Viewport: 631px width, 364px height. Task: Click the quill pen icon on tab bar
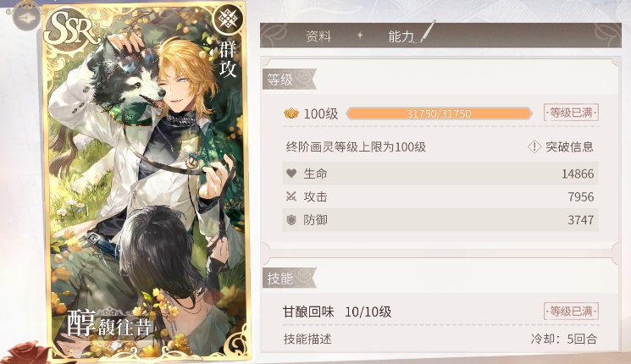(x=427, y=31)
